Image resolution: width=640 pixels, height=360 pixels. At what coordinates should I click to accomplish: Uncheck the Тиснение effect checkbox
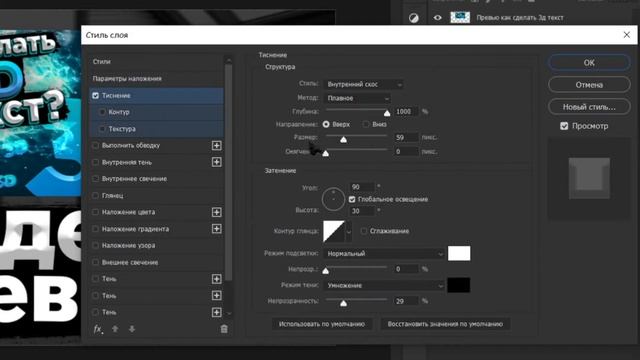[x=96, y=96]
